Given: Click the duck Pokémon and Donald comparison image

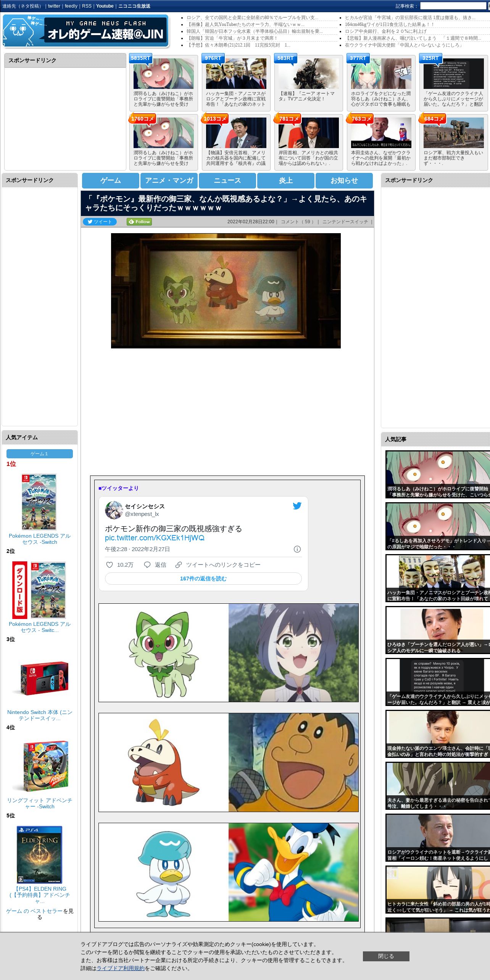Looking at the screenshot, I should tap(229, 872).
